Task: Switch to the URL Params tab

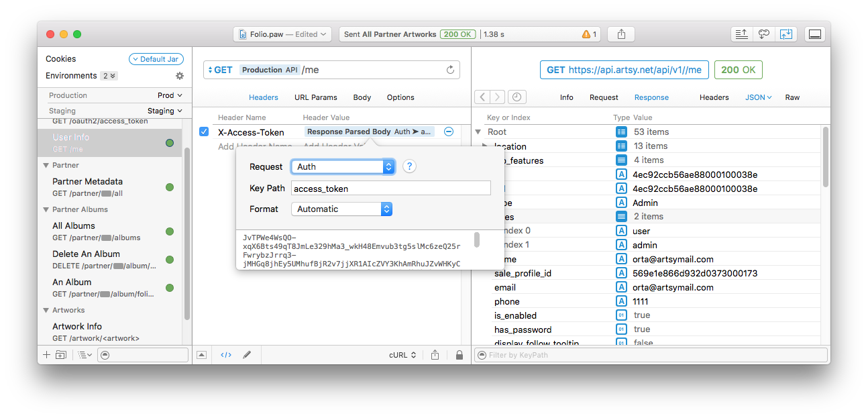Action: point(316,97)
